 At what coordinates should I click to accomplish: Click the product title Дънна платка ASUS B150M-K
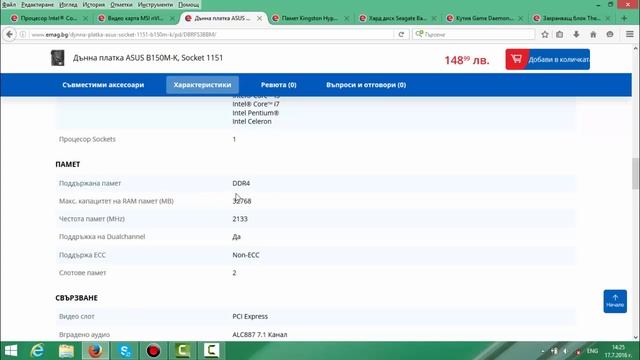coord(148,58)
